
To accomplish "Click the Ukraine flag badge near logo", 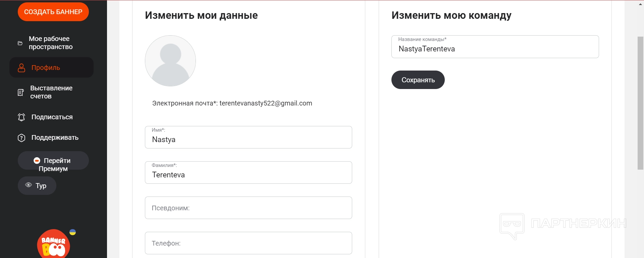I will click(x=72, y=232).
